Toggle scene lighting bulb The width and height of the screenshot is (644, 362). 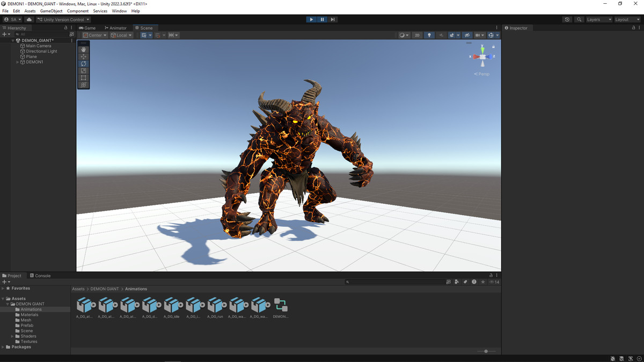(429, 35)
